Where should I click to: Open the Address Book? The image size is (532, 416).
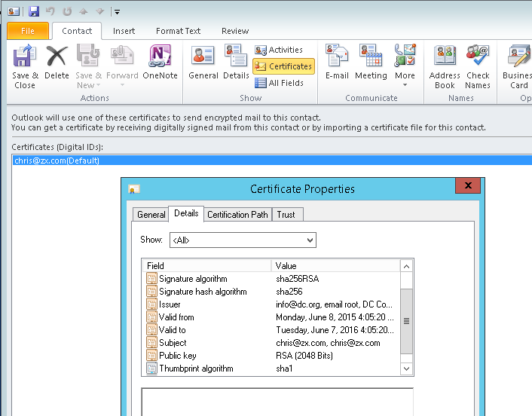coord(445,66)
